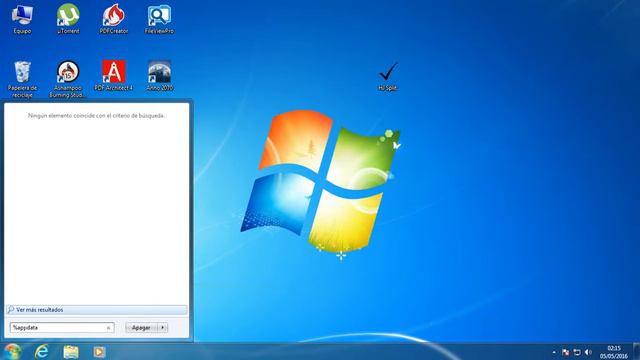This screenshot has width=640, height=360.
Task: Expand the arrow beside Apagar
Action: (162, 327)
